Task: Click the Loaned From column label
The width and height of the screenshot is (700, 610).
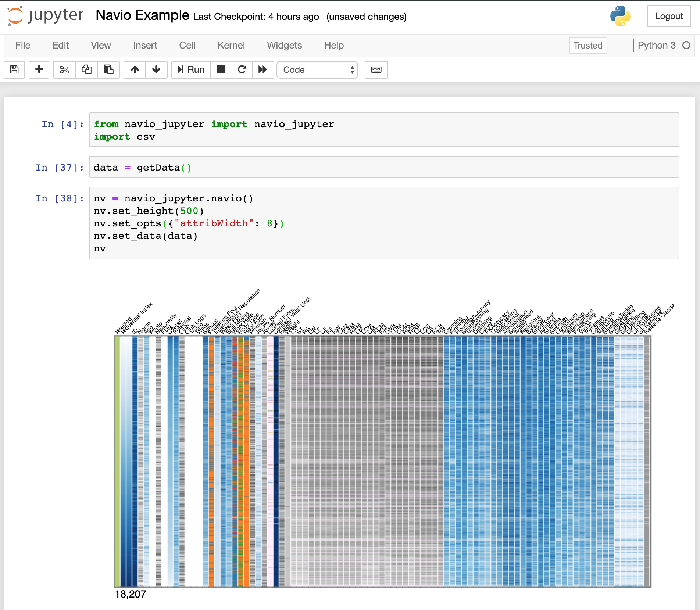Action: (x=281, y=320)
